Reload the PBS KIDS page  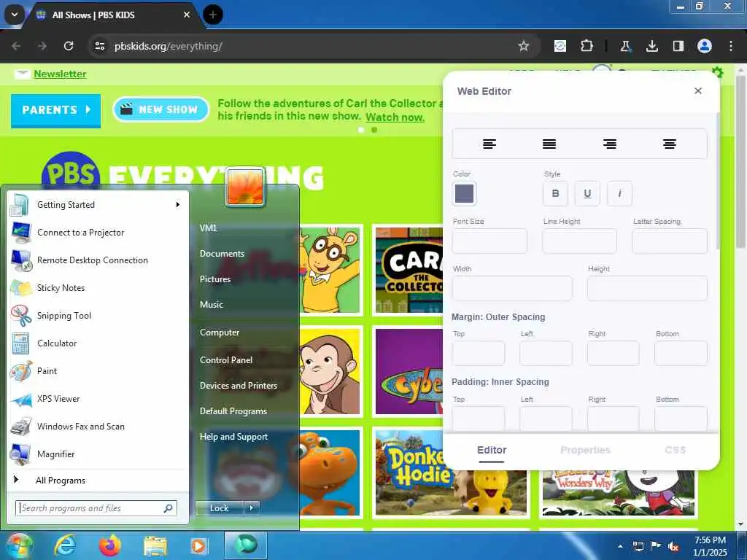pyautogui.click(x=69, y=46)
